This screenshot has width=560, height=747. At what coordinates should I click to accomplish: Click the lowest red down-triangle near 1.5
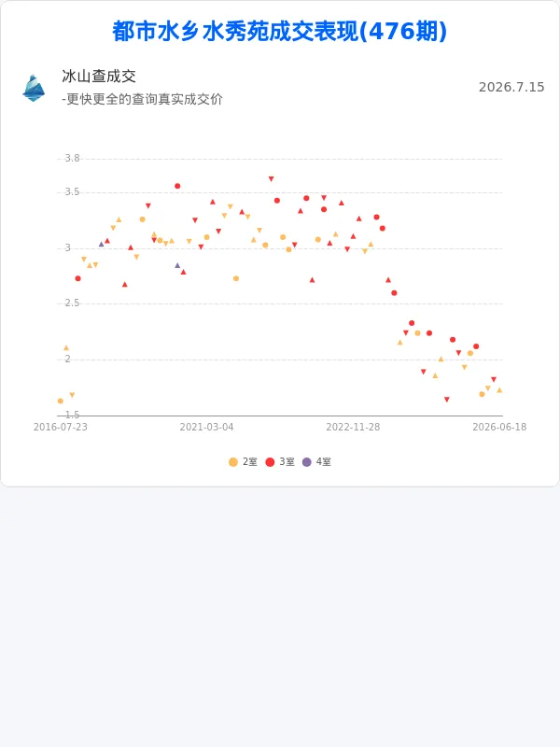point(447,400)
